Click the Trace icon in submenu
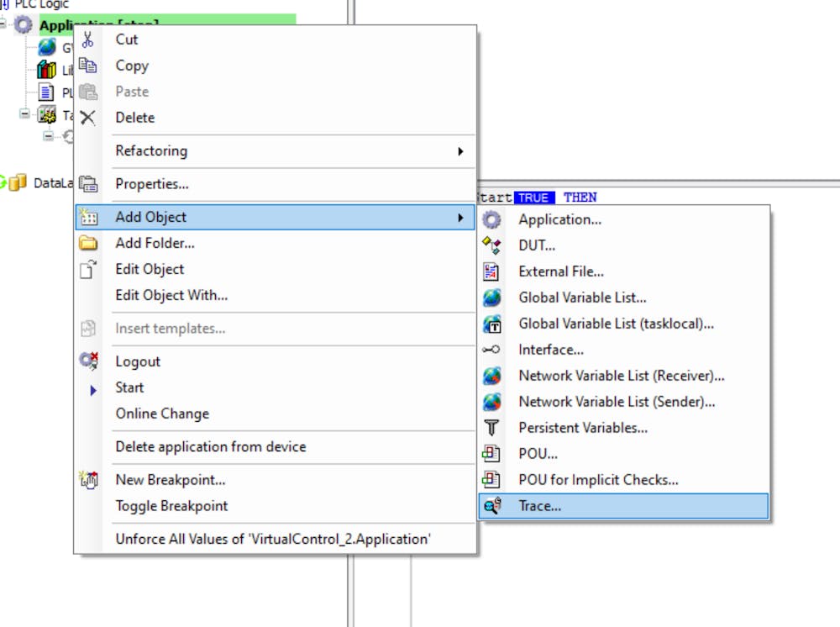Viewport: 840px width, 627px height. click(x=492, y=506)
